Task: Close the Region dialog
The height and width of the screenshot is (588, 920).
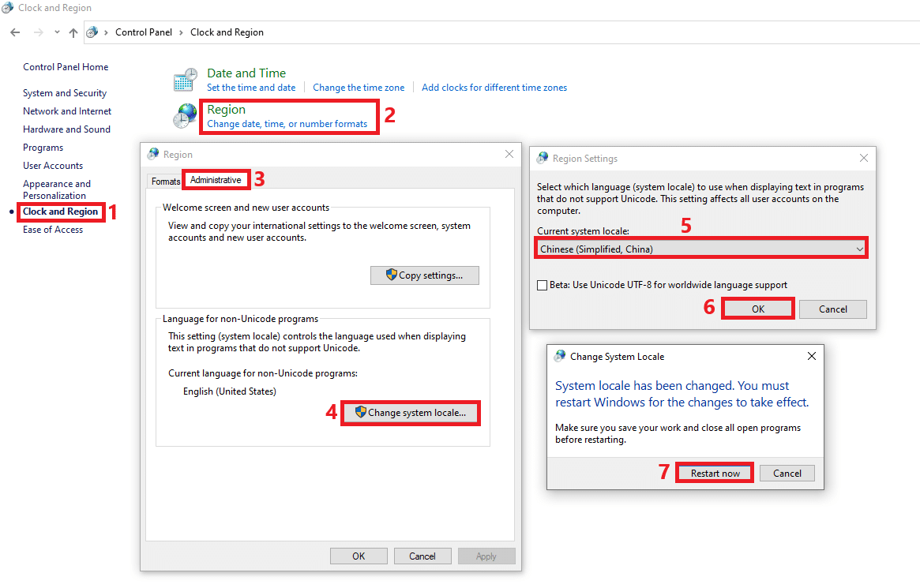Action: [x=509, y=154]
